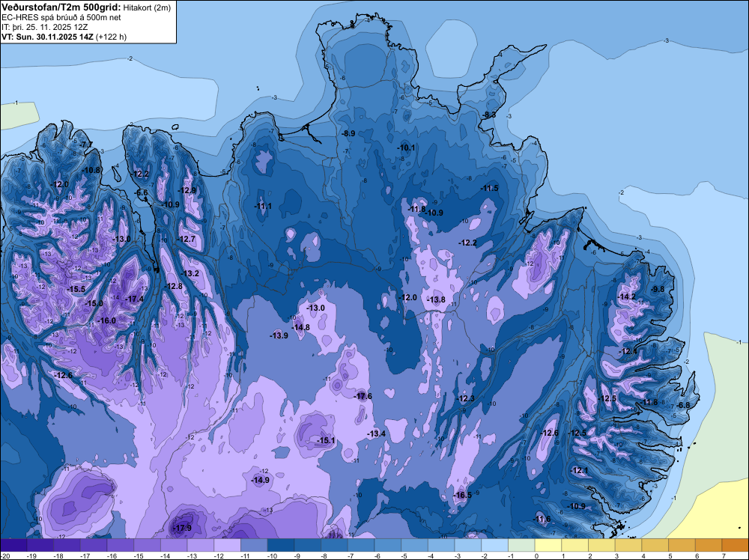The width and height of the screenshot is (749, 560).
Task: Click pale green legend swatch between -1 and 0
Action: pyautogui.click(x=521, y=545)
